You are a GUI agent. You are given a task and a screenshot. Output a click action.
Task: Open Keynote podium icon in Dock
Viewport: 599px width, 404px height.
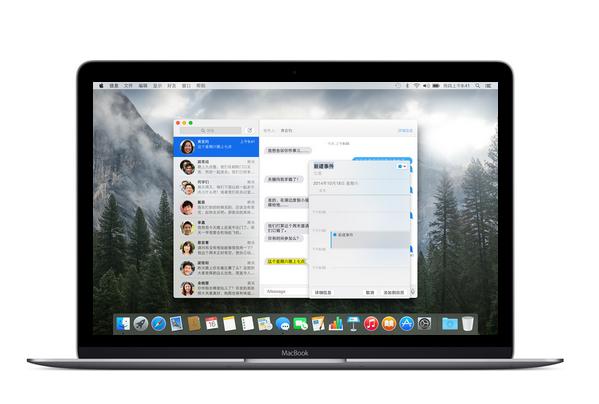[x=353, y=324]
